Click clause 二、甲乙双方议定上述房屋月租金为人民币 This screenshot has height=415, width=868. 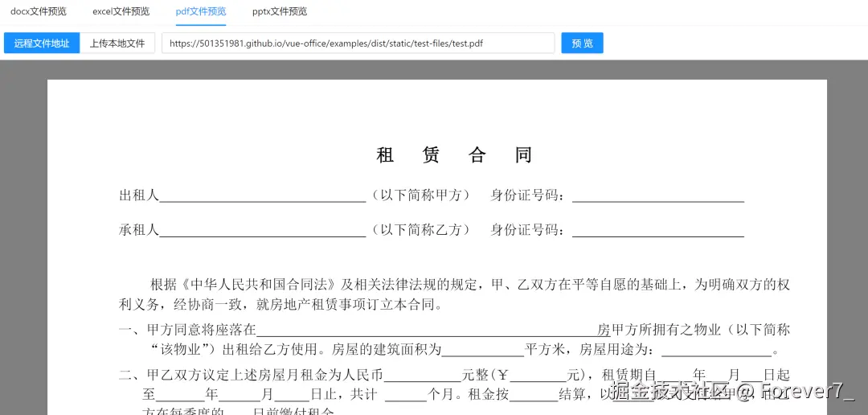pyautogui.click(x=252, y=376)
